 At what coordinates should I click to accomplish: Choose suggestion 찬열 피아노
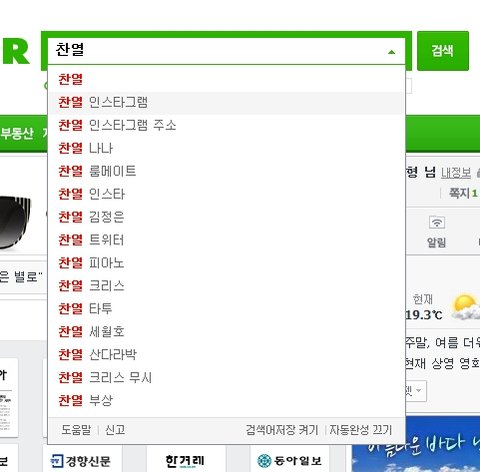pyautogui.click(x=226, y=263)
